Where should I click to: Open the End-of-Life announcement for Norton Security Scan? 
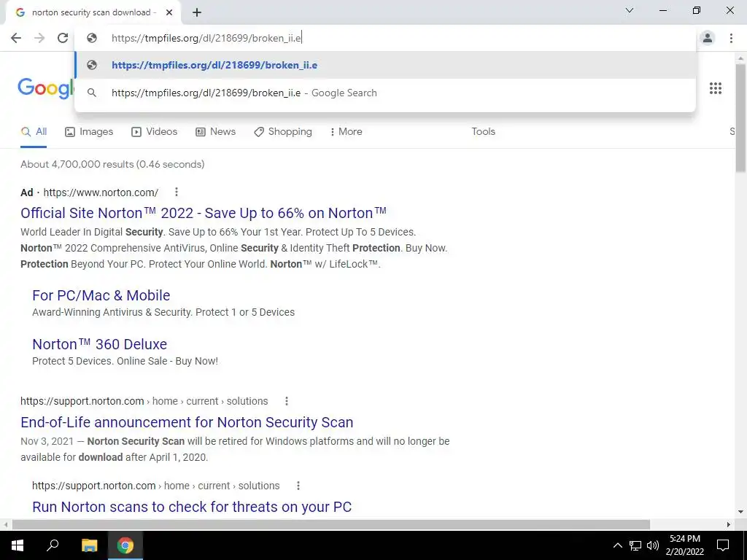tap(187, 422)
